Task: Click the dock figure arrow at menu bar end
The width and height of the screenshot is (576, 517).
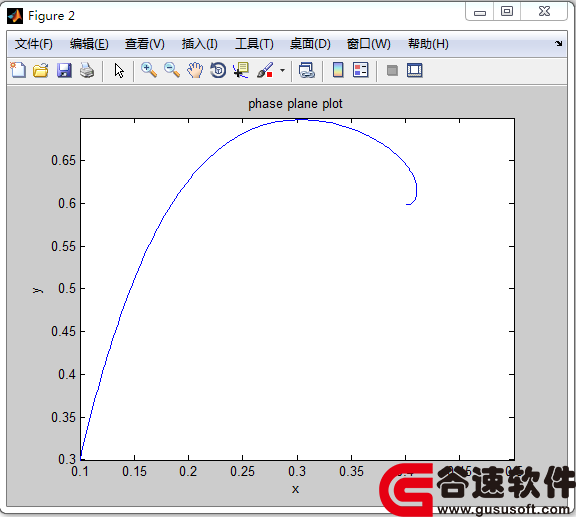Action: (559, 43)
